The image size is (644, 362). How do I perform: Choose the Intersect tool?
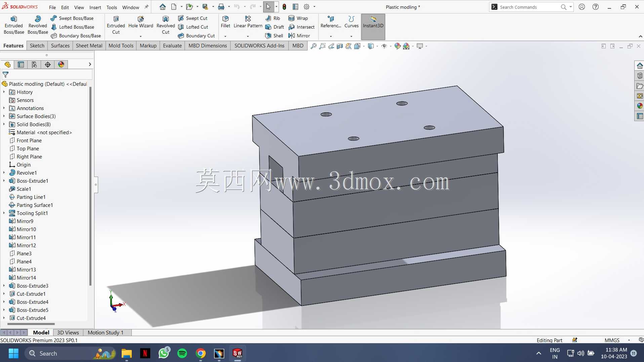tap(301, 27)
